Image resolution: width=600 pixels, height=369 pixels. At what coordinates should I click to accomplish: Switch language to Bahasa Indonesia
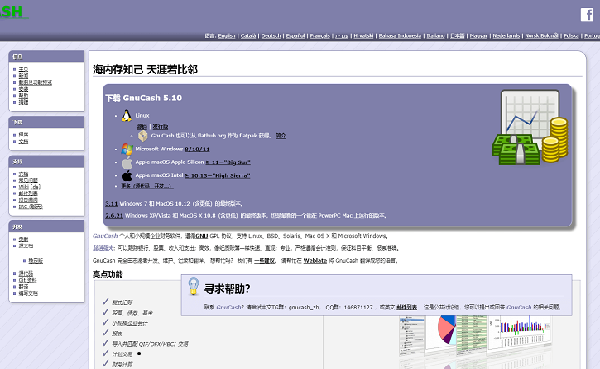(400, 36)
